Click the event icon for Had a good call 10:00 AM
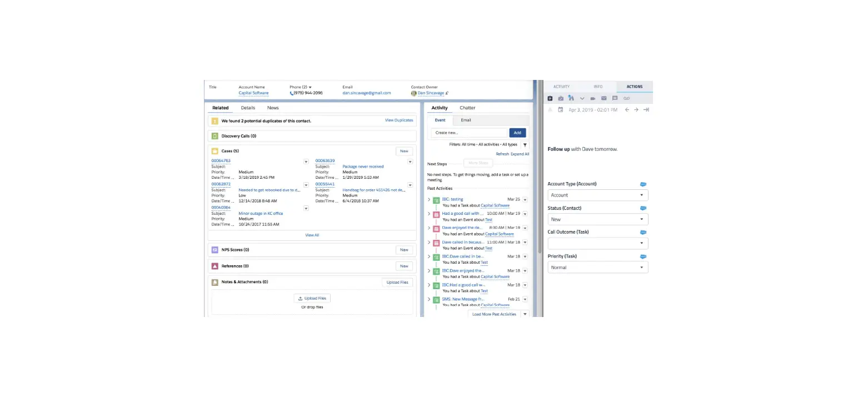The width and height of the screenshot is (868, 393). point(436,214)
